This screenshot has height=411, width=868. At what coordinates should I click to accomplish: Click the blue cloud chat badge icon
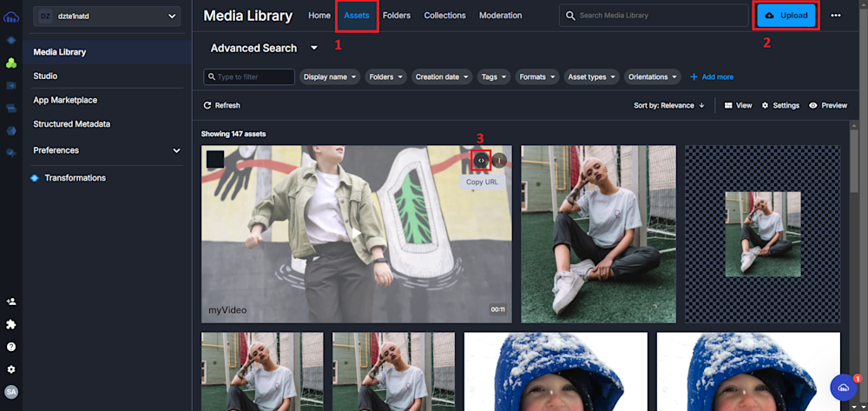[x=844, y=388]
